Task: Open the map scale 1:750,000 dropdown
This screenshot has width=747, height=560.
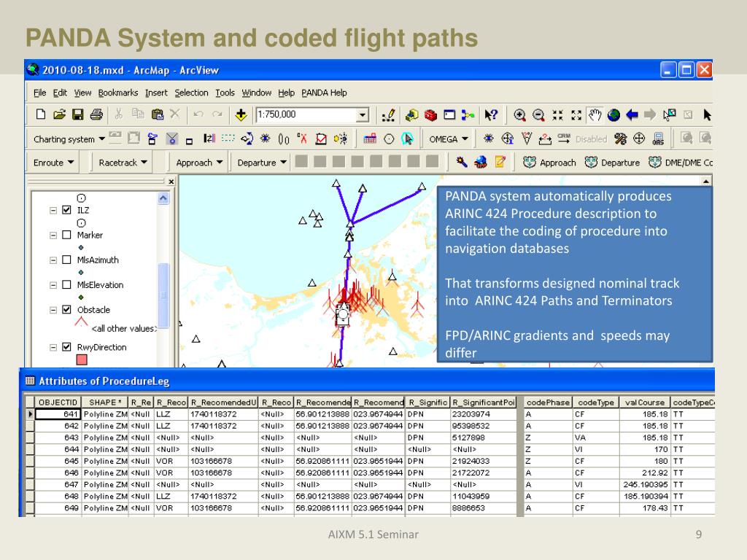Action: (x=363, y=114)
